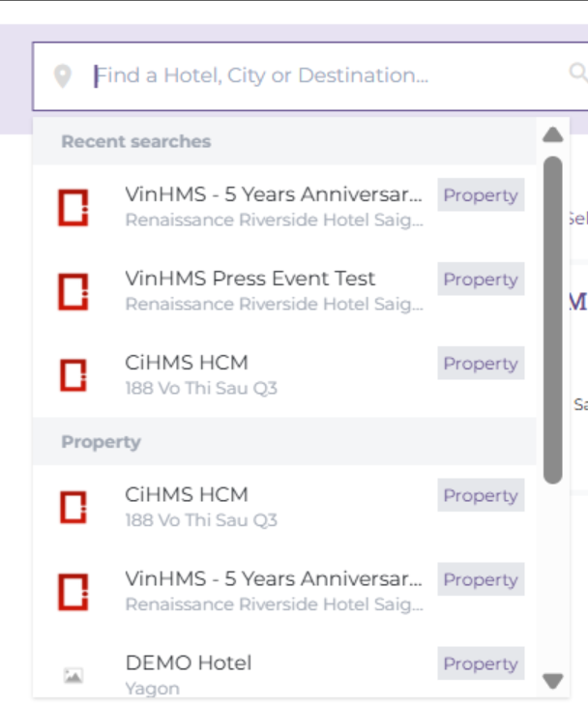The width and height of the screenshot is (588, 707).
Task: Click the magnifying glass search icon
Action: 577,73
